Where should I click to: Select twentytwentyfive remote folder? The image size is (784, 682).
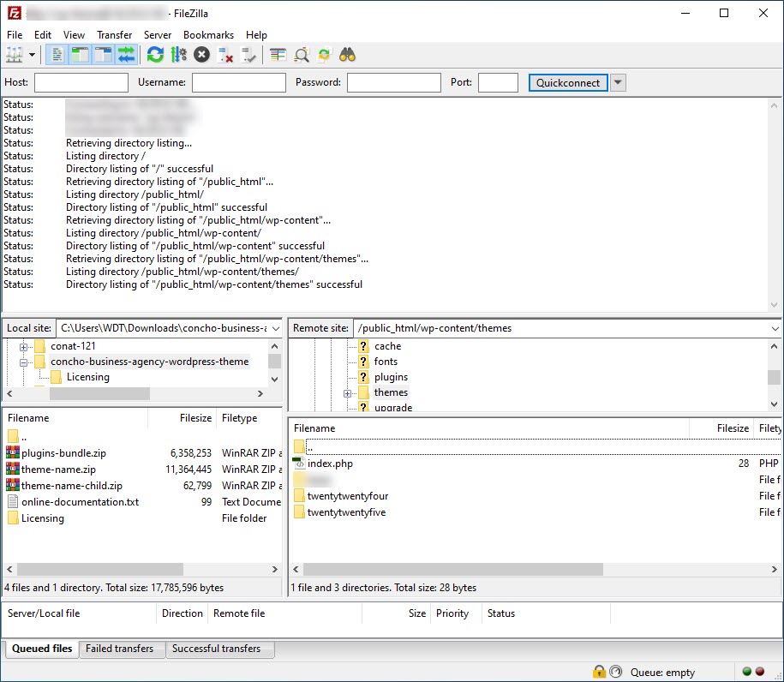[346, 512]
